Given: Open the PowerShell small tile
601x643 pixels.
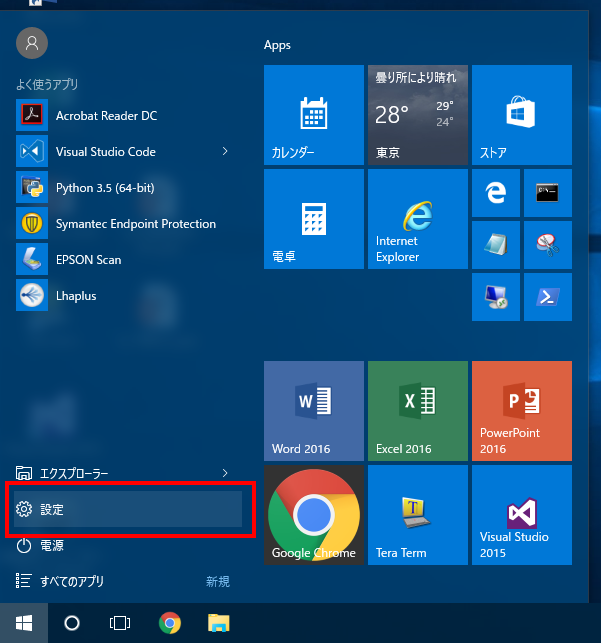Looking at the screenshot, I should (548, 297).
